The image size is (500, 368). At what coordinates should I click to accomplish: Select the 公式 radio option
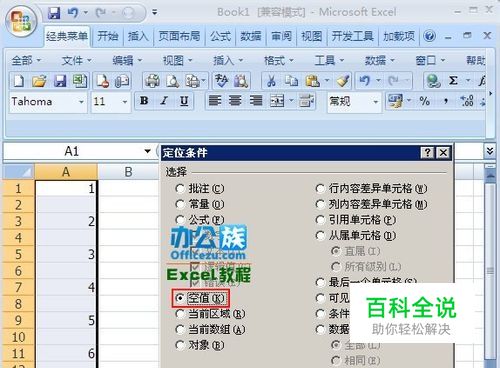coord(180,220)
